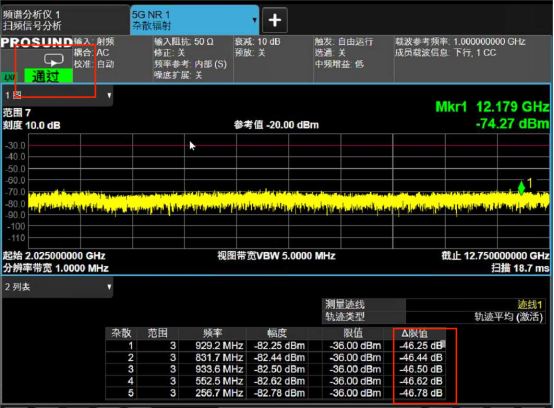This screenshot has height=408, width=554.
Task: Click the Mkr1 12.179 GHz readout
Action: 492,107
